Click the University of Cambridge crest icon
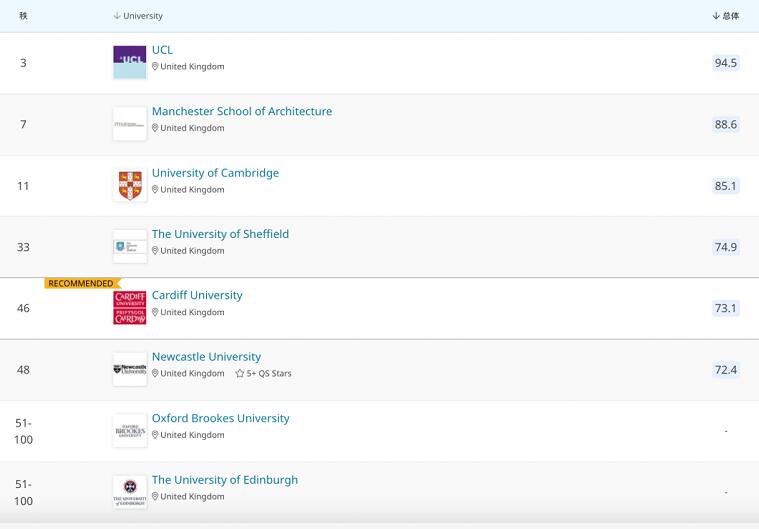This screenshot has height=529, width=759. click(x=130, y=185)
